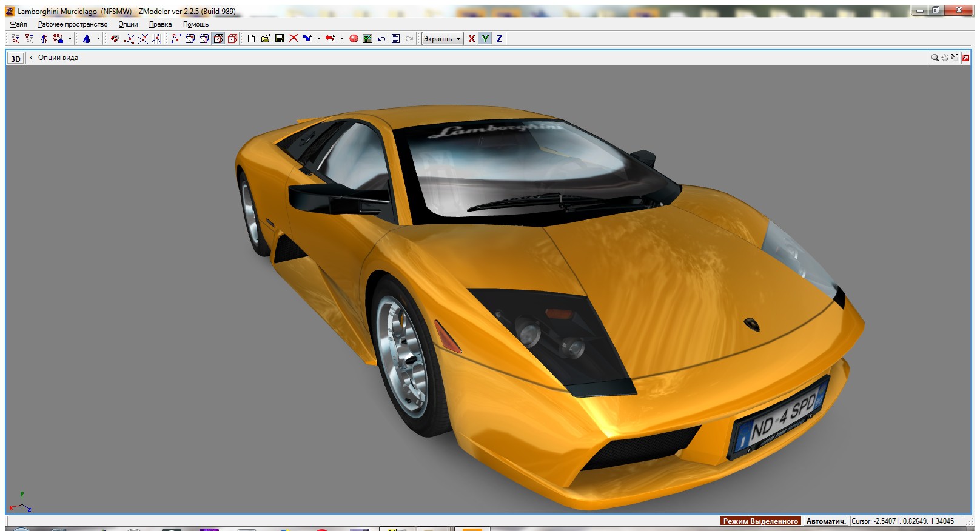Open the Опции menu
Screen dimensions: 980x531
pos(128,24)
